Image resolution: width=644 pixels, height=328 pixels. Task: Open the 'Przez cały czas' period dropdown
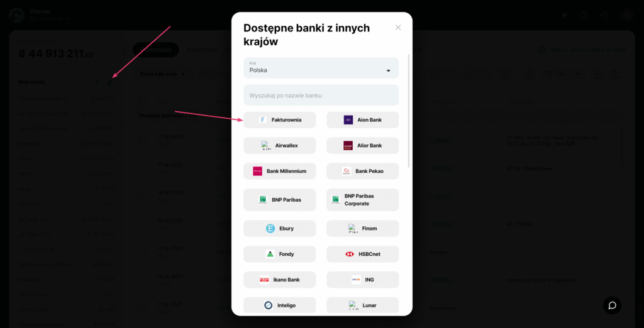[162, 74]
